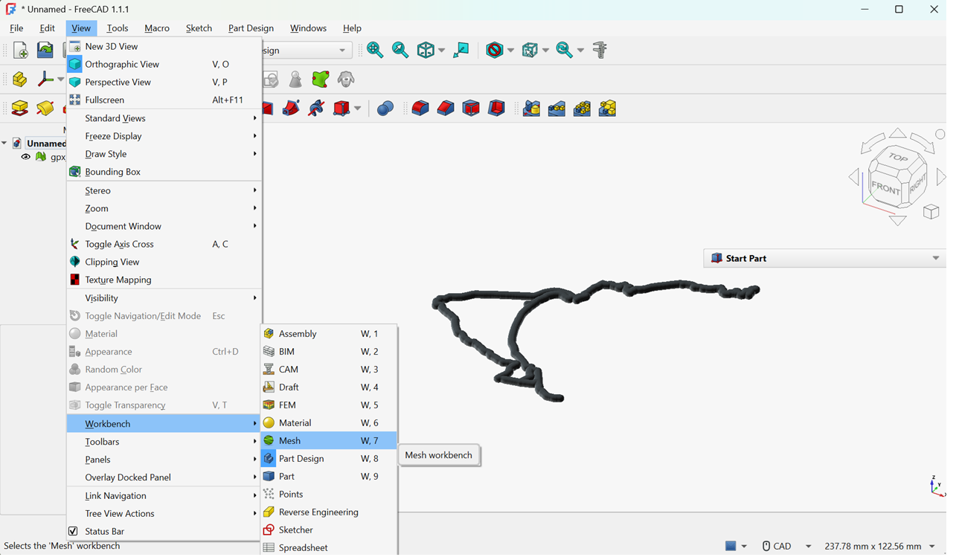Open the workbench selector combo box
Viewport: 956px width, 560px height.
pyautogui.click(x=306, y=51)
